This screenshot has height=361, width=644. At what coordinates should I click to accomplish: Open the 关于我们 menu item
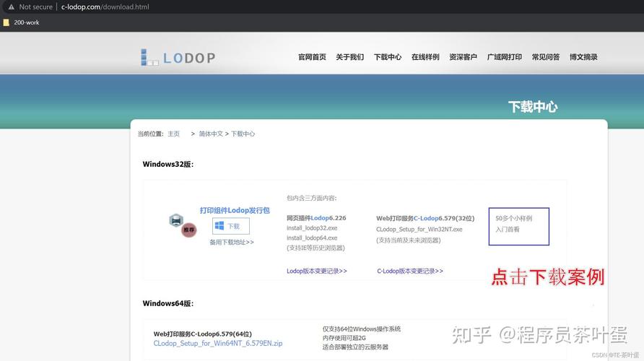[x=350, y=57]
